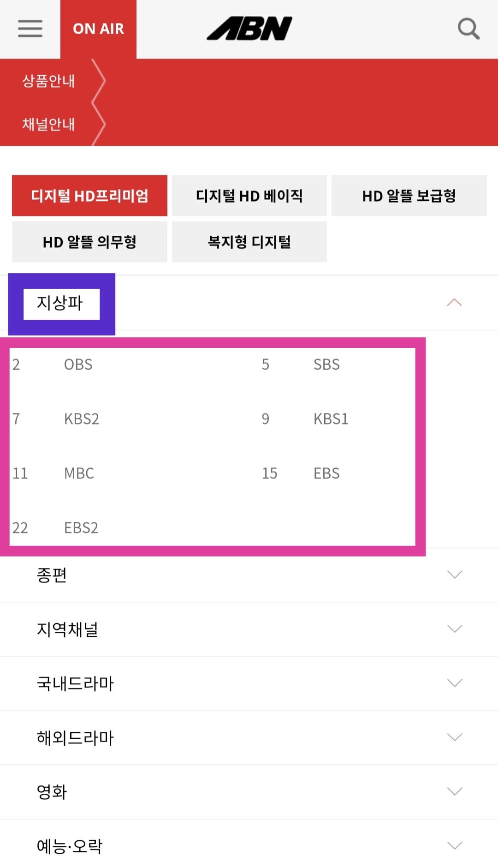Open the 상품안내 menu item
Screen dimensions: 498x868
pyautogui.click(x=48, y=81)
